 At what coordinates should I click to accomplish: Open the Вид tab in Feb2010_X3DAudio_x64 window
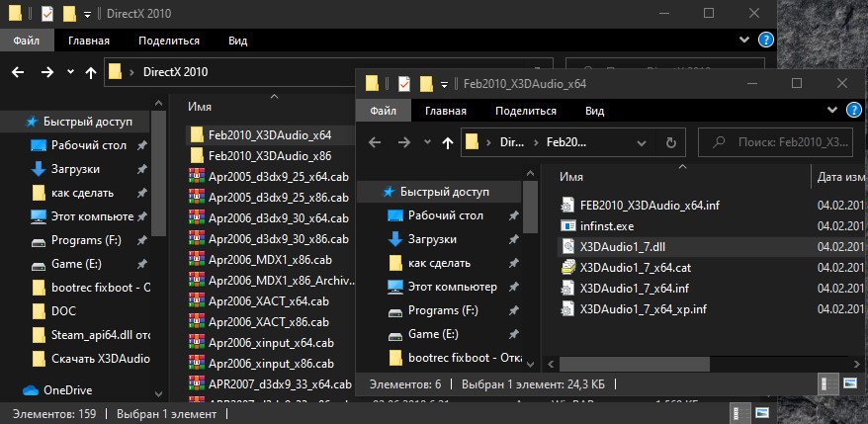(x=594, y=111)
